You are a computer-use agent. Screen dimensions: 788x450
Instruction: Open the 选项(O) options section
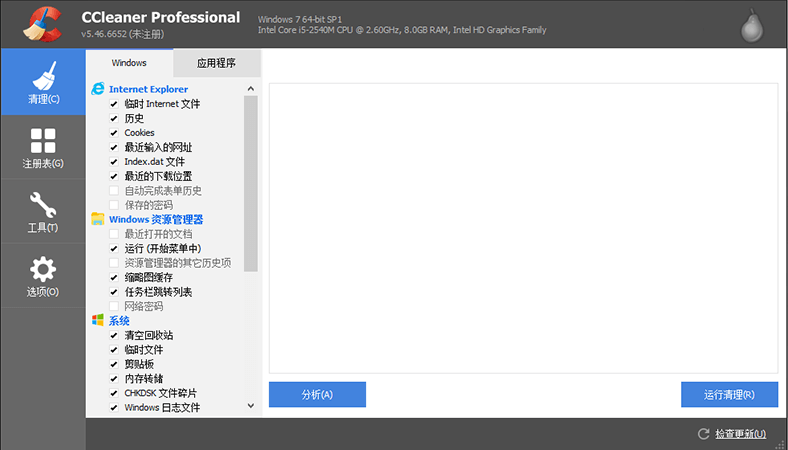(x=43, y=276)
